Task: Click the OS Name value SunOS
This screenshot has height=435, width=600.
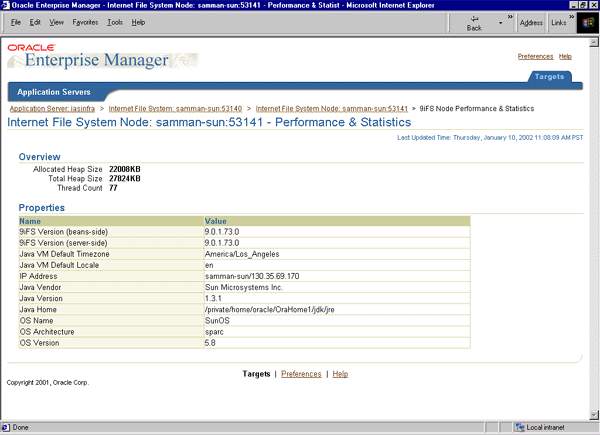Action: point(217,321)
